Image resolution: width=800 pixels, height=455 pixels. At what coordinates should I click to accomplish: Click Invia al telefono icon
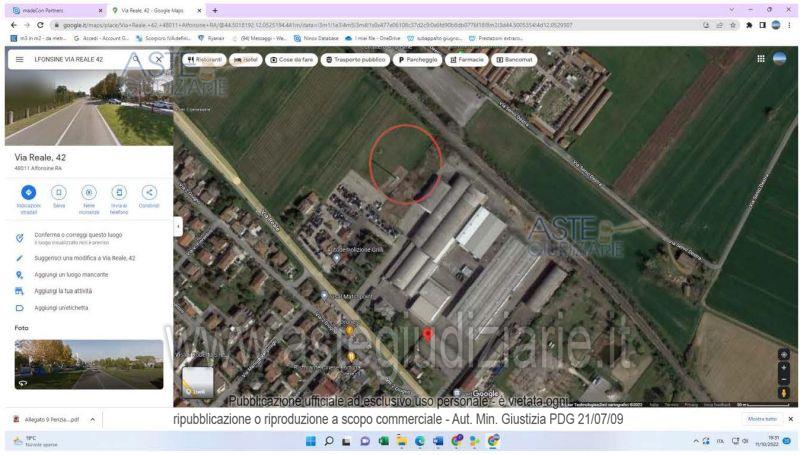click(x=119, y=192)
